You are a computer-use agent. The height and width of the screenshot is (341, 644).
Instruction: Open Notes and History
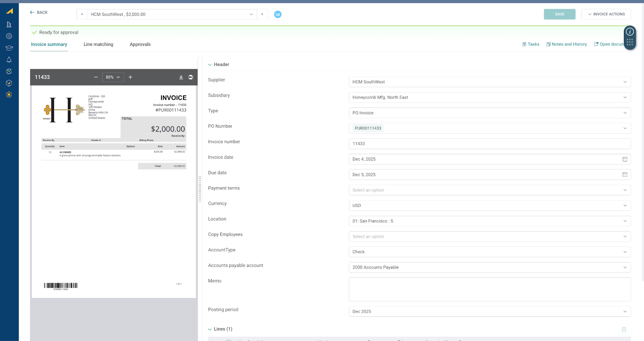(566, 44)
